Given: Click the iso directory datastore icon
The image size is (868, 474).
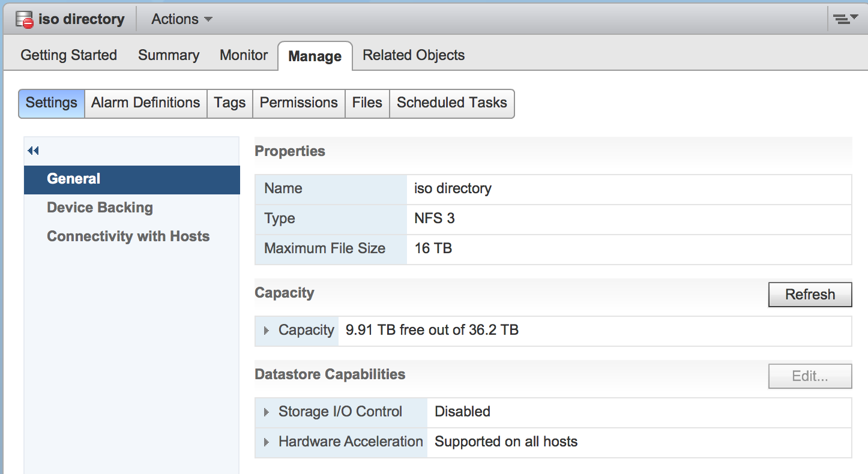Looking at the screenshot, I should tap(25, 19).
